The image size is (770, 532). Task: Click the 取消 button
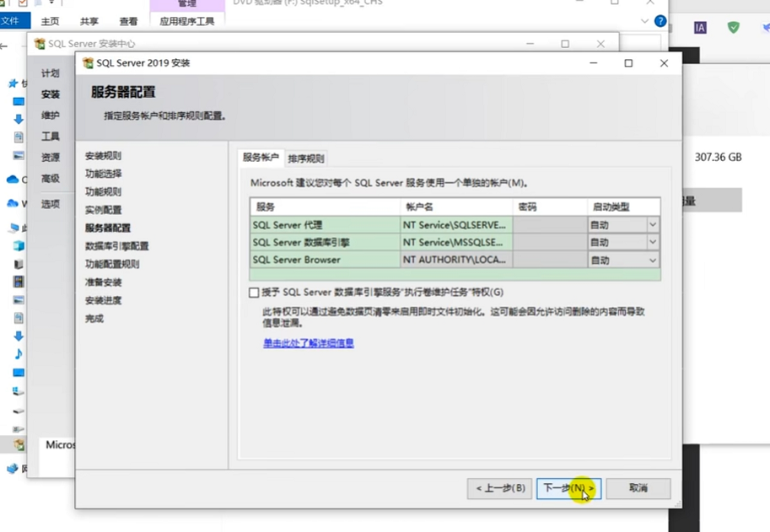[638, 488]
